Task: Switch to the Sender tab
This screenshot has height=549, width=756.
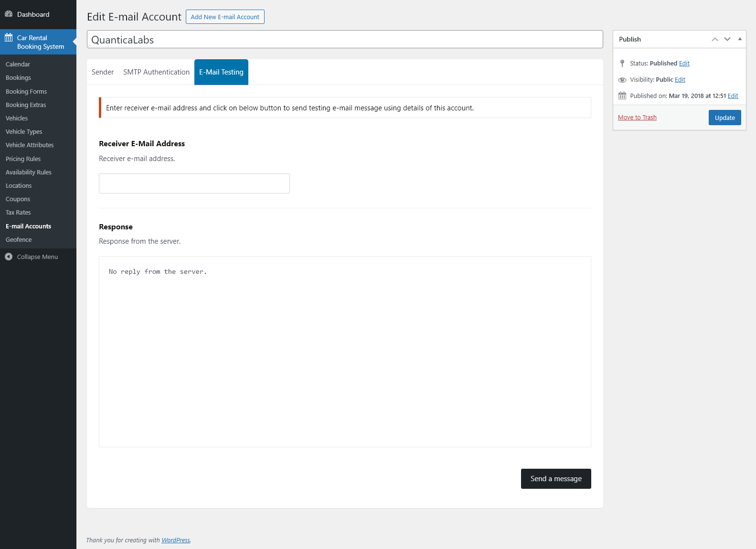Action: tap(103, 72)
